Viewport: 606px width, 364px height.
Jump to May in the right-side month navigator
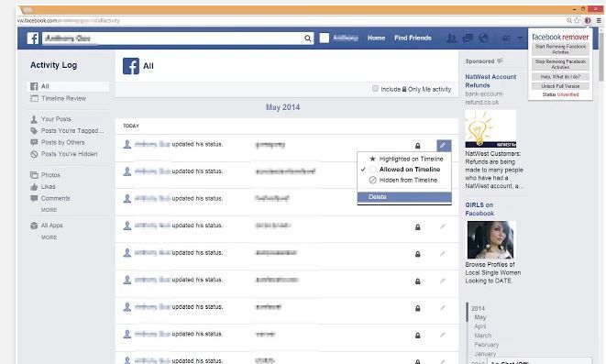pos(480,317)
